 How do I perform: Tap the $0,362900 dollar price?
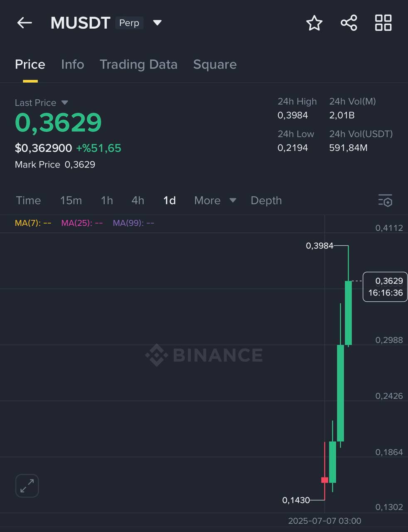43,148
